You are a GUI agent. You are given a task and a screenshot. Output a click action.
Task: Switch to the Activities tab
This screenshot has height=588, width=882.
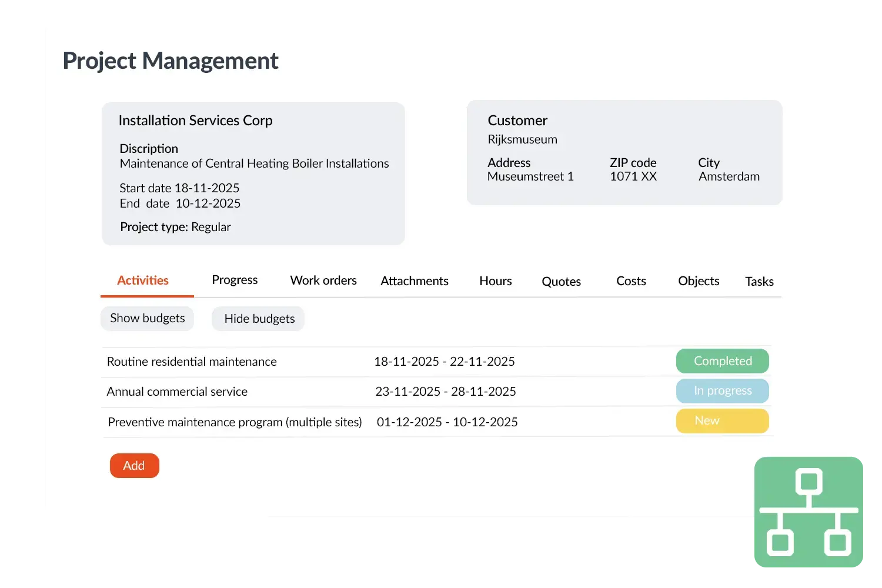143,280
